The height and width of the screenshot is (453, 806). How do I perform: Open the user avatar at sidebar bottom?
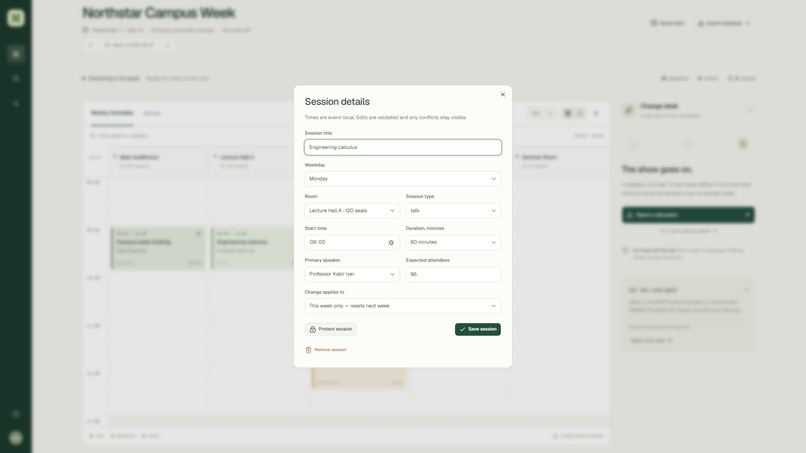point(15,438)
